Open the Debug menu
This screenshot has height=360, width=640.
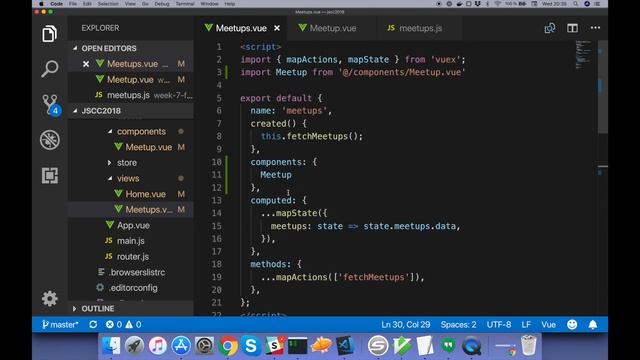(162, 4)
